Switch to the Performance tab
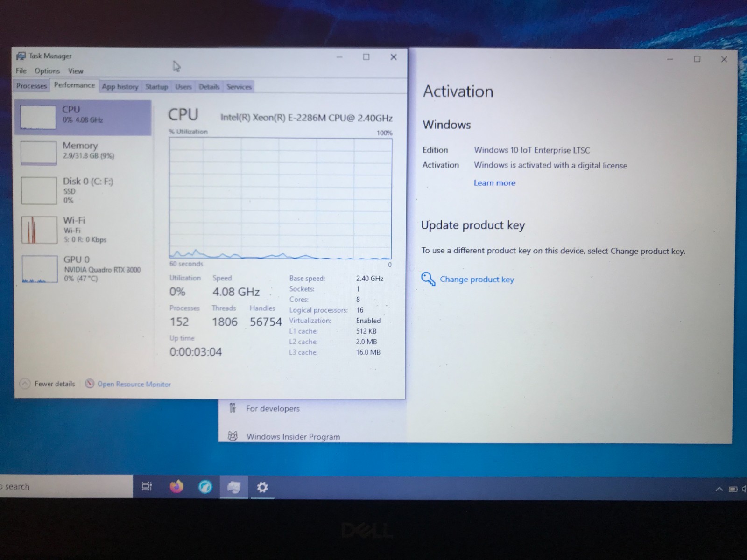The width and height of the screenshot is (747, 560). pyautogui.click(x=74, y=85)
